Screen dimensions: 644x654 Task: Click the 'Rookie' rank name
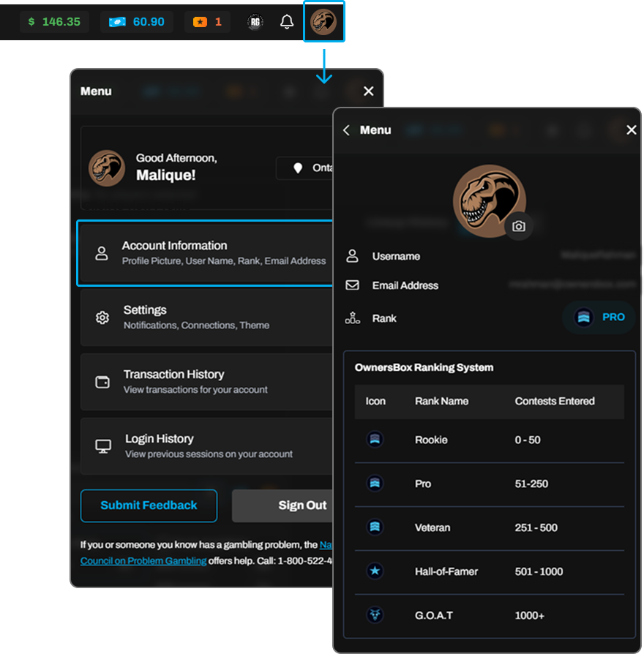coord(431,440)
